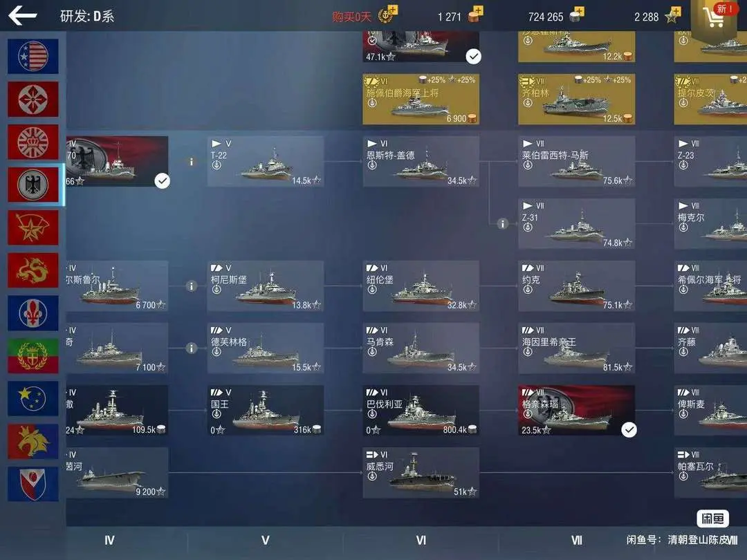This screenshot has height=560, width=747.
Task: Open premium 齐柏林 carrier gold card
Action: coord(576,99)
